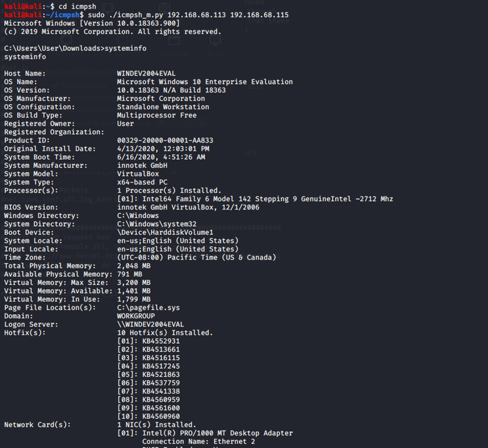Click the hotfix entry KB4552931
Screen dimensions: 488x448
(x=161, y=341)
